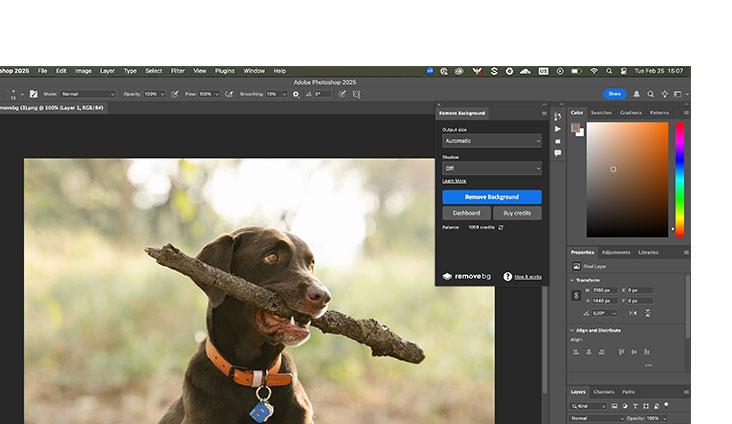732x424 pixels.
Task: Open the Plugins menu
Action: click(225, 71)
